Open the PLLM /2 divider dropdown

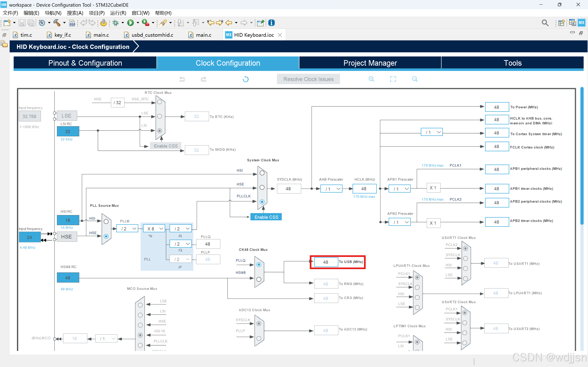[127, 229]
